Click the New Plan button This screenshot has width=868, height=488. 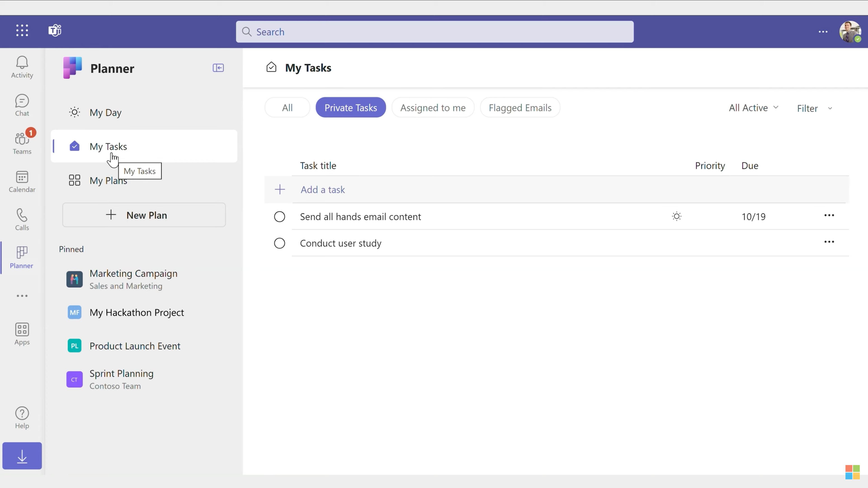pyautogui.click(x=144, y=215)
